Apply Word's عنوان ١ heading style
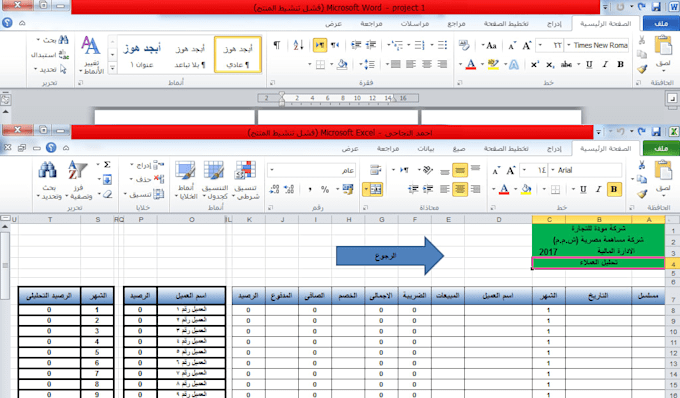This screenshot has height=398, width=680. pyautogui.click(x=142, y=55)
